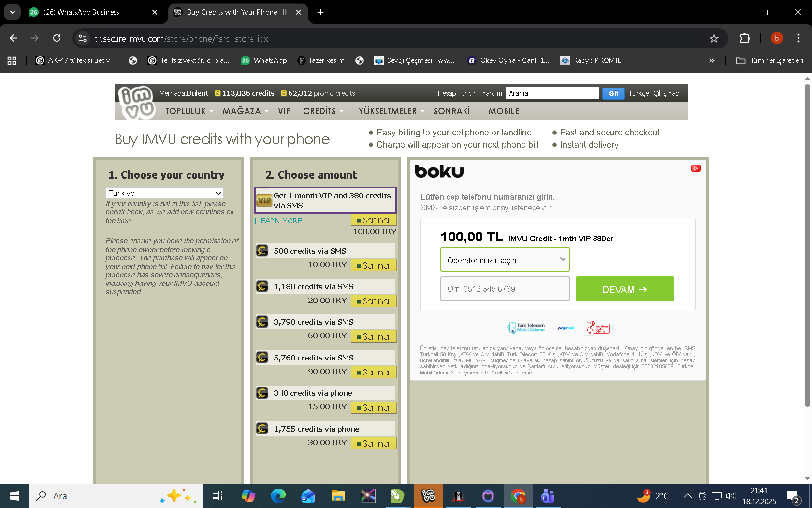Open Microsoft Teams from the taskbar

548,496
